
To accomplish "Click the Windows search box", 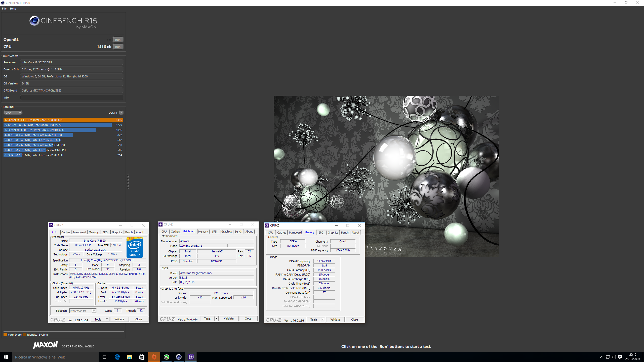I will point(55,357).
